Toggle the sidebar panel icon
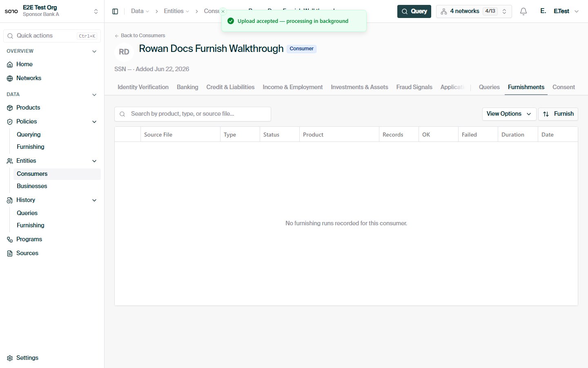588x368 pixels. [x=115, y=11]
